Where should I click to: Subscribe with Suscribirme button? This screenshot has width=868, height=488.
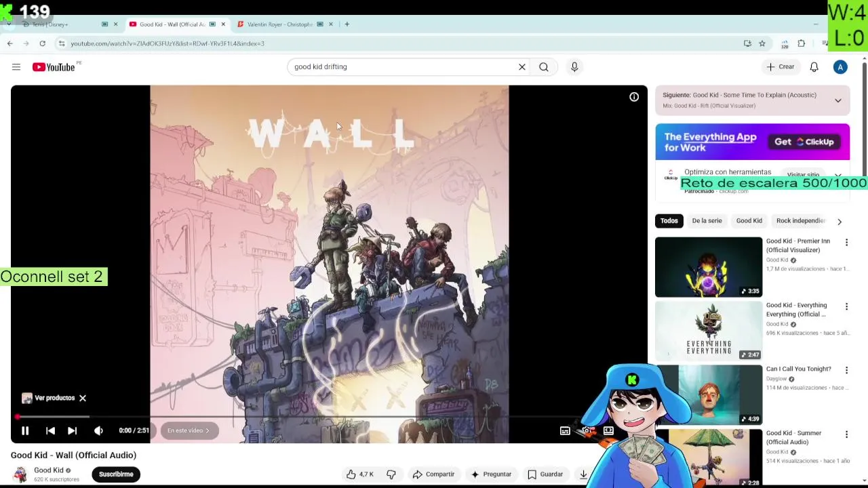point(116,474)
